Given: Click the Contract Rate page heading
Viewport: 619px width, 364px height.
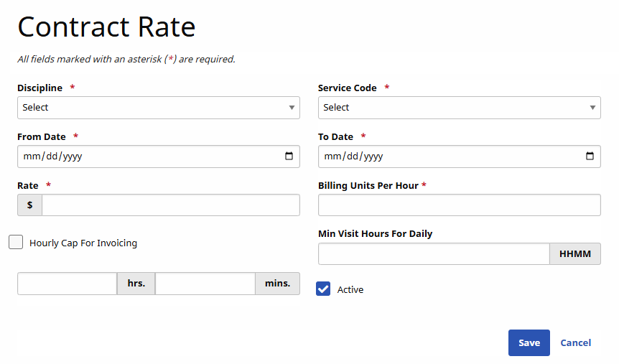Looking at the screenshot, I should click(106, 27).
